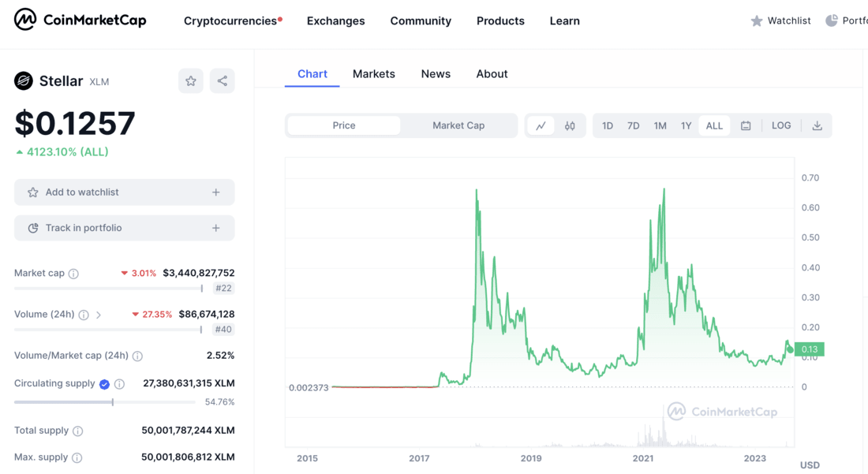Download chart data with the download icon

[x=817, y=125]
